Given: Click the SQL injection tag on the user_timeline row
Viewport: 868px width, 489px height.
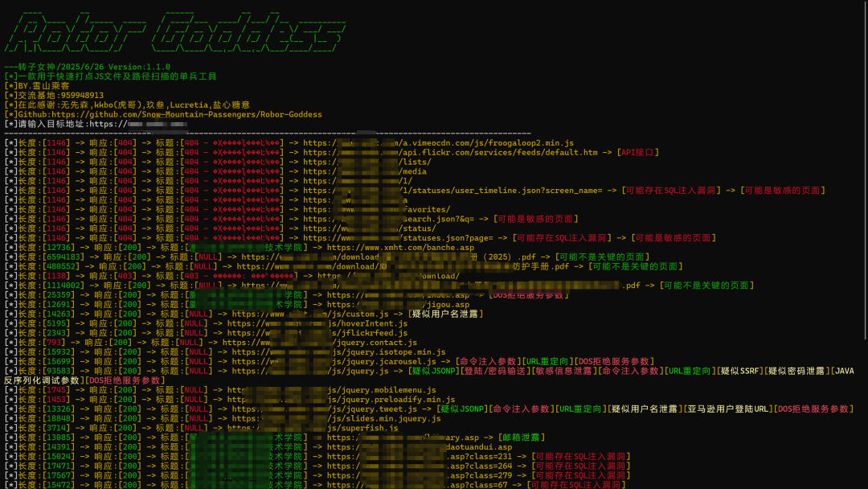Looking at the screenshot, I should (671, 191).
